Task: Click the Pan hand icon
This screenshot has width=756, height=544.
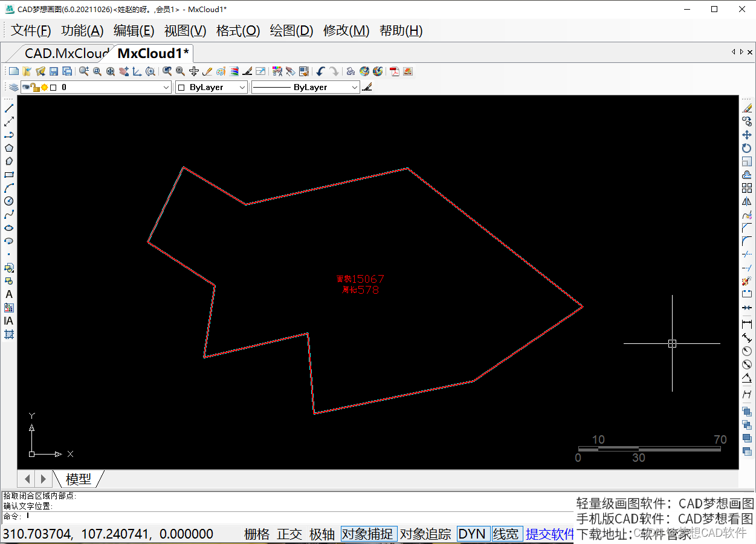Action: 124,71
